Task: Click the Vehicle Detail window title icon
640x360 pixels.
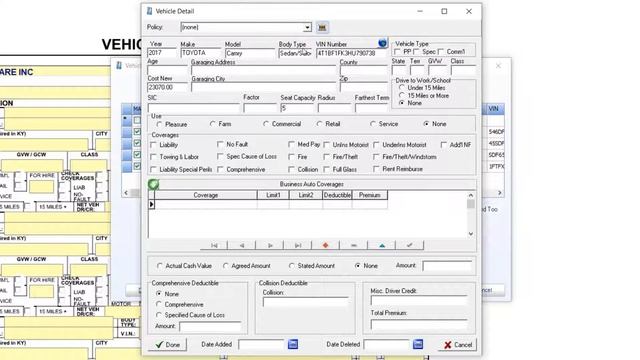Action: (x=149, y=11)
